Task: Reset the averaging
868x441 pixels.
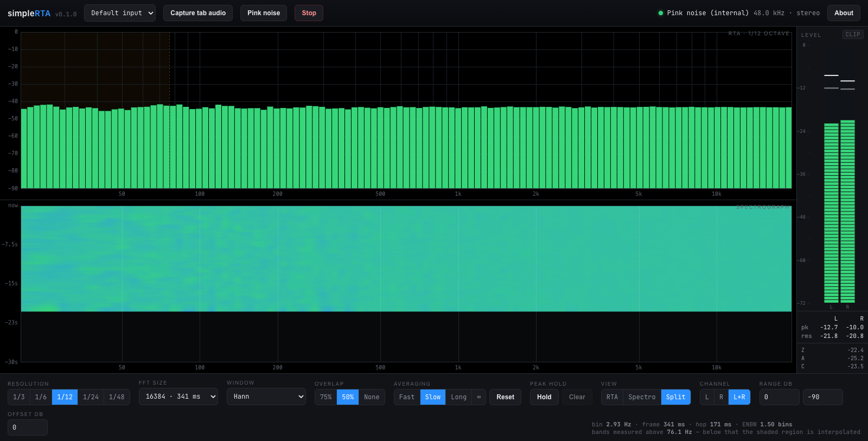Action: (x=505, y=397)
